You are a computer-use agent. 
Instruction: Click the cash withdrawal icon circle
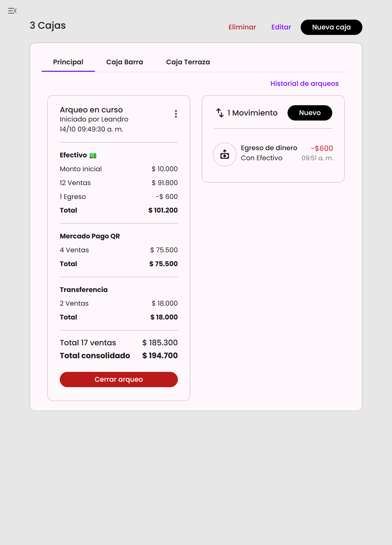tap(225, 154)
